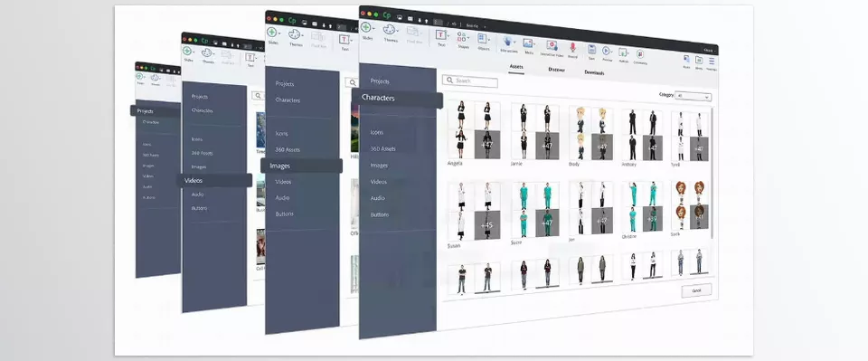The width and height of the screenshot is (868, 361).
Task: Select Buttons in front window sidebar
Action: pos(379,214)
